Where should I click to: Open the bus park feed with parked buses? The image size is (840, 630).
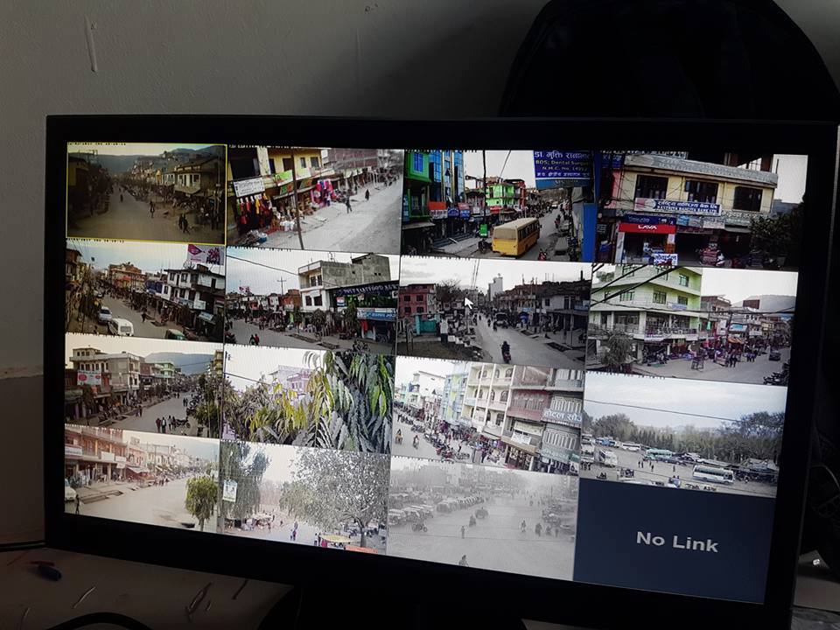[x=683, y=434]
